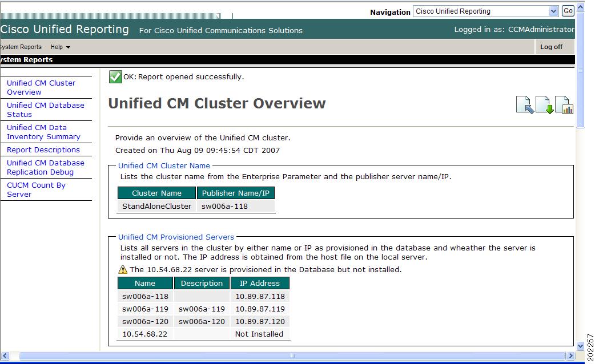
Task: Select the 10.89.87.118 IP address cell
Action: click(260, 297)
